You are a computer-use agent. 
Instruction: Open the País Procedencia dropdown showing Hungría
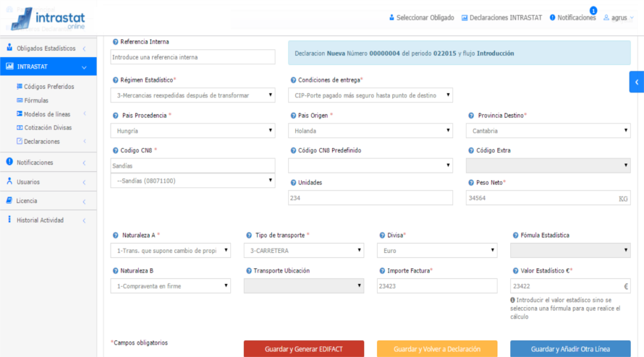coord(193,131)
